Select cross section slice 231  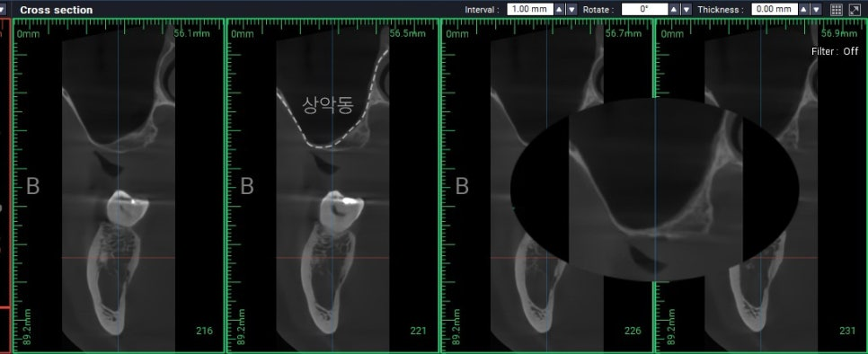pyautogui.click(x=761, y=185)
